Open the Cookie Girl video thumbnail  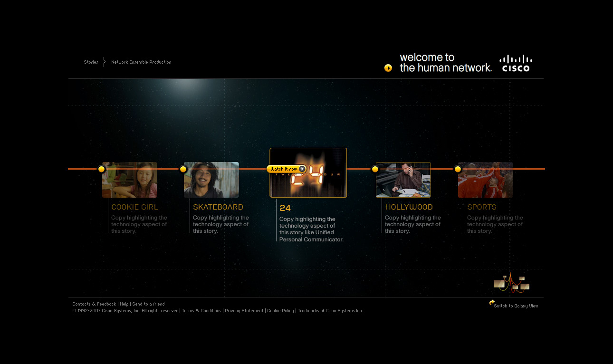click(130, 180)
